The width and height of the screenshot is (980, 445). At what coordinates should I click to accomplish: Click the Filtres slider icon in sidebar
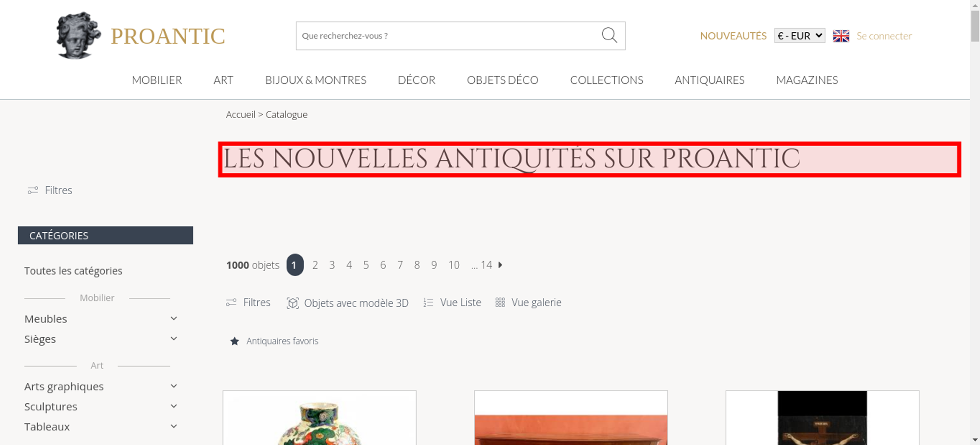[x=33, y=190]
